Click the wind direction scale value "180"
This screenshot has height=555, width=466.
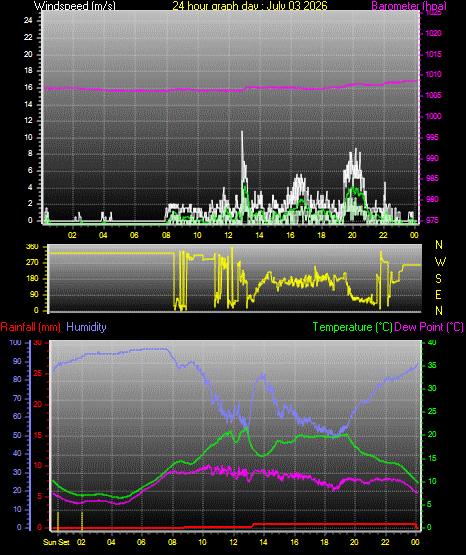pyautogui.click(x=32, y=278)
